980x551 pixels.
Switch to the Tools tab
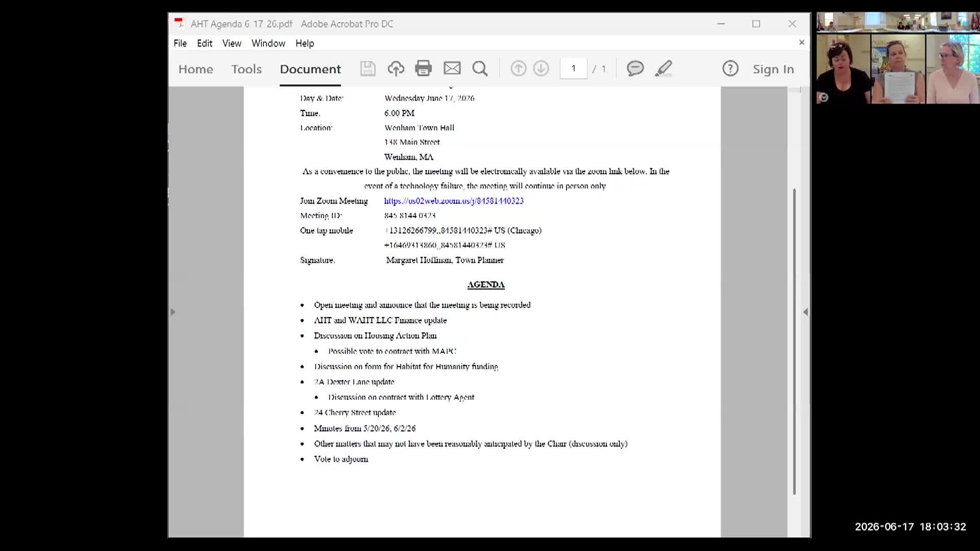pyautogui.click(x=247, y=69)
